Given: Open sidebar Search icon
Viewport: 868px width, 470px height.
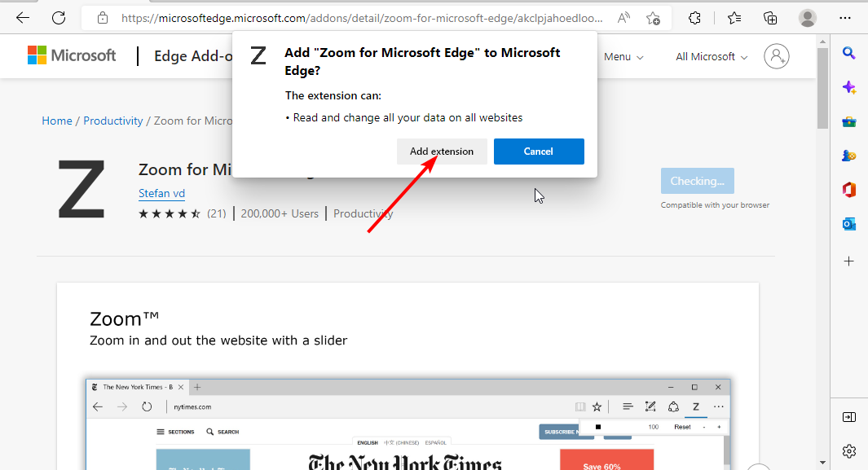Looking at the screenshot, I should pyautogui.click(x=848, y=52).
